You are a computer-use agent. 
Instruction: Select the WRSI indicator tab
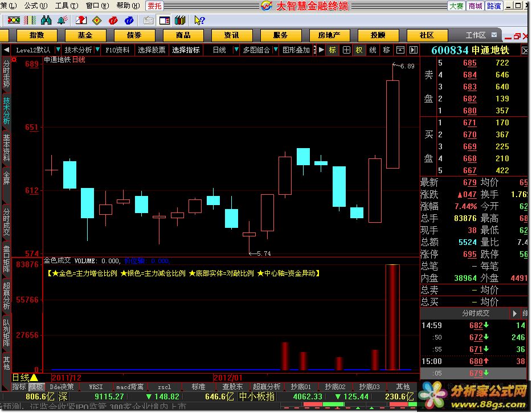[96, 387]
